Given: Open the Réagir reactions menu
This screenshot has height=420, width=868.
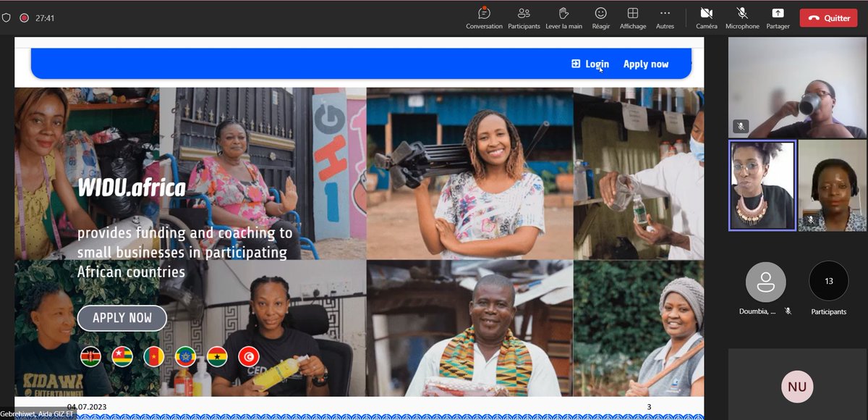Looking at the screenshot, I should click(600, 18).
